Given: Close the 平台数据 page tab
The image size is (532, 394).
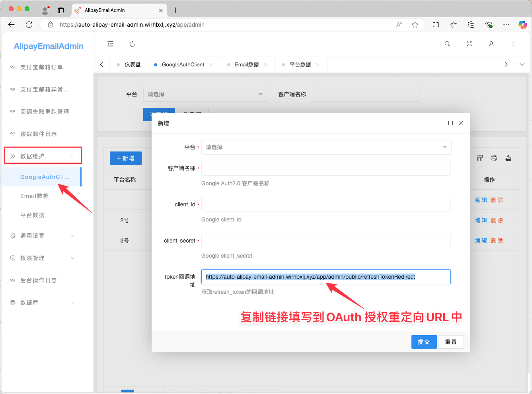Looking at the screenshot, I should click(318, 64).
